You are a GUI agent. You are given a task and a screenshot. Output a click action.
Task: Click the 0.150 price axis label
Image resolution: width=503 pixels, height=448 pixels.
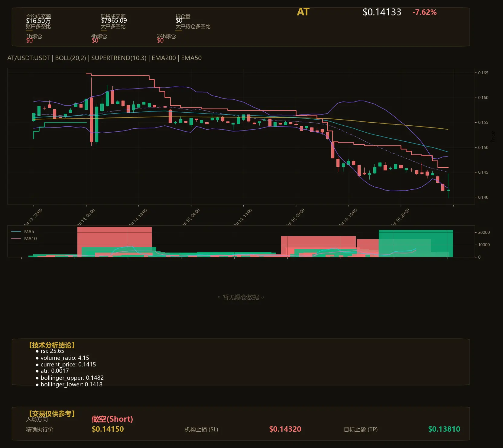point(483,147)
